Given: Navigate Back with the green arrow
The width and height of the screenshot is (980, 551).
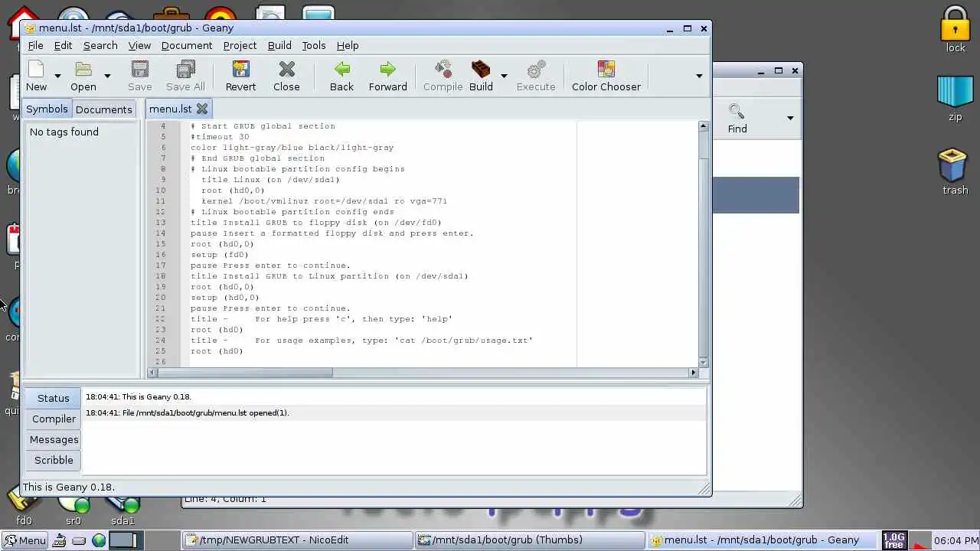Looking at the screenshot, I should coord(341,70).
